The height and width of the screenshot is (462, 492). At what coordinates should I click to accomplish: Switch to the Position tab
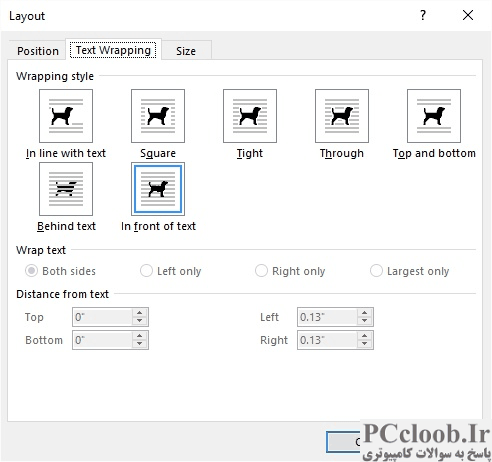click(38, 51)
